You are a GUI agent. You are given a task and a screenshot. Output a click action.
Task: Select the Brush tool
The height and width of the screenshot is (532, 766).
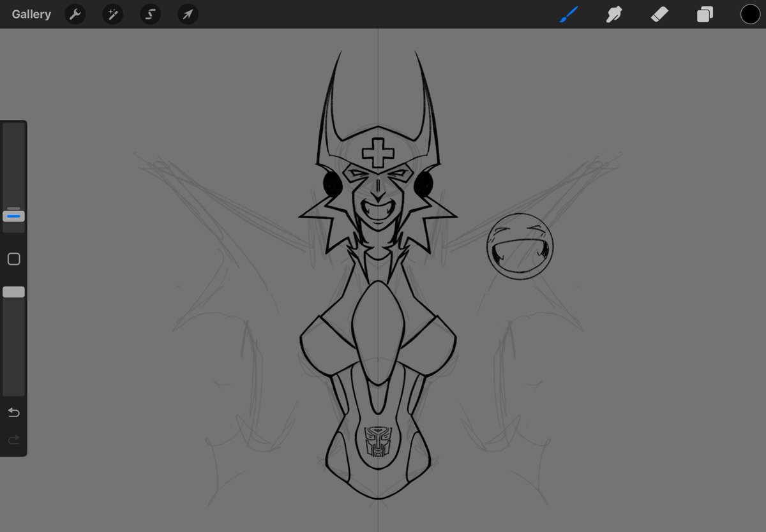click(568, 14)
